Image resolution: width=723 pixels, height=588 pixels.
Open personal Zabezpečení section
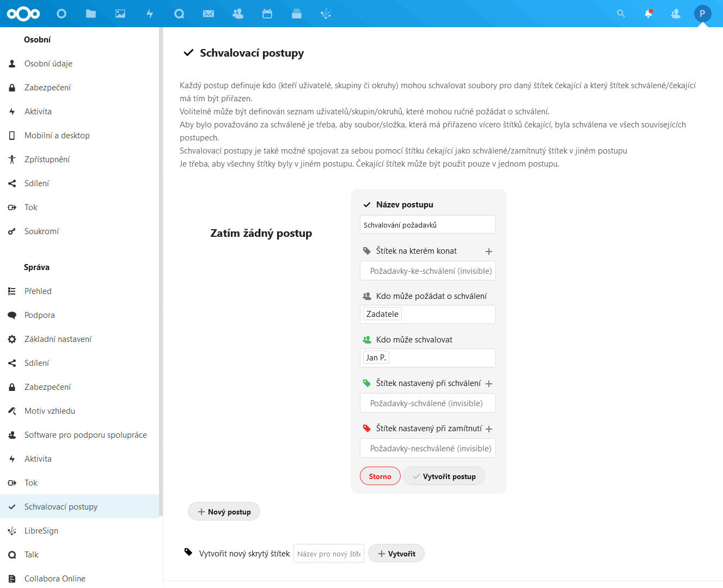[79, 88]
